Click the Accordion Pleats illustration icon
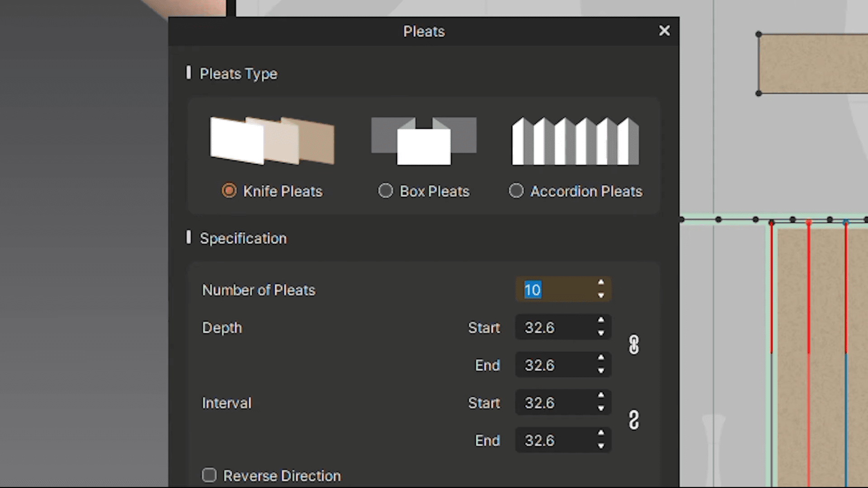 coord(575,140)
